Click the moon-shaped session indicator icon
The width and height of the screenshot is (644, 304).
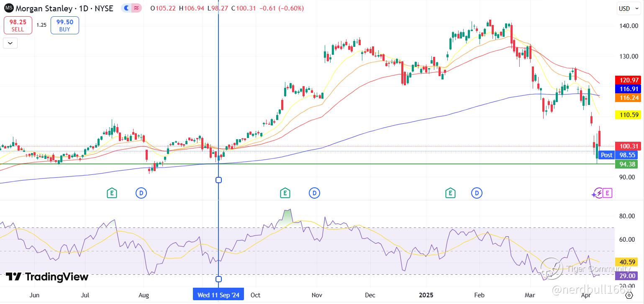point(127,8)
